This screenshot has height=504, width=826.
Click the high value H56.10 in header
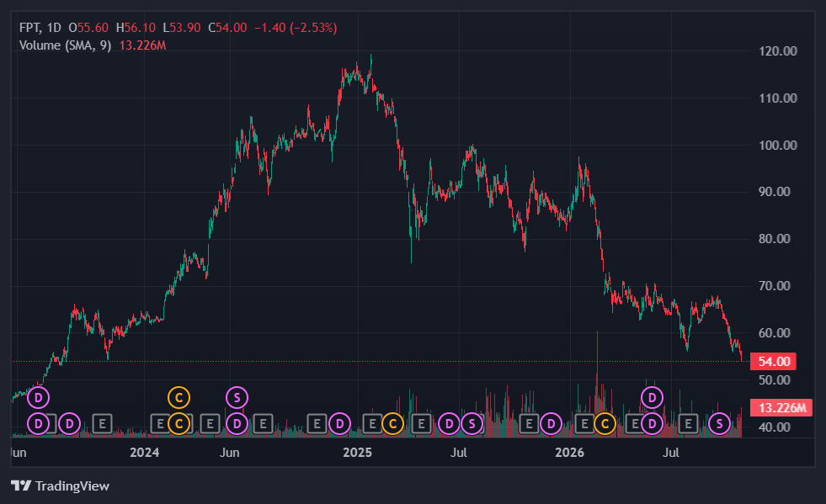[136, 28]
